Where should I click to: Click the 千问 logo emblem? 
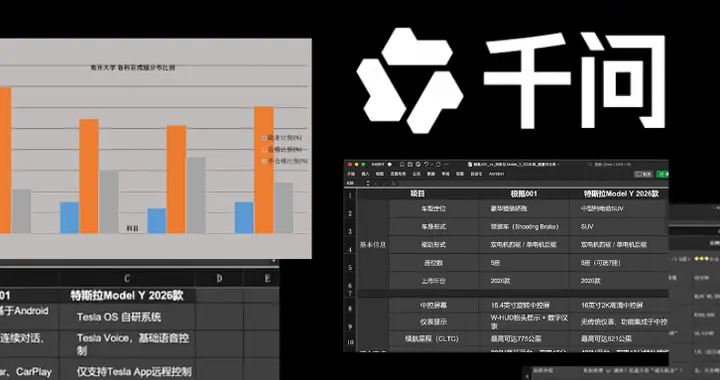(x=410, y=80)
